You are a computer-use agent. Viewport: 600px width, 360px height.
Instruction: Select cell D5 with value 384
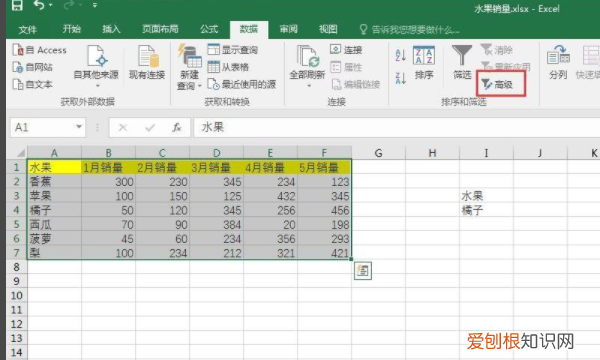tap(216, 224)
